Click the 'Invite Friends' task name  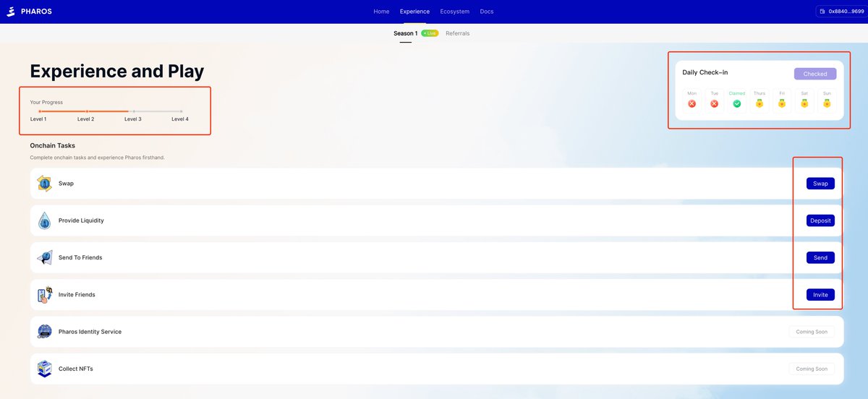pyautogui.click(x=77, y=295)
